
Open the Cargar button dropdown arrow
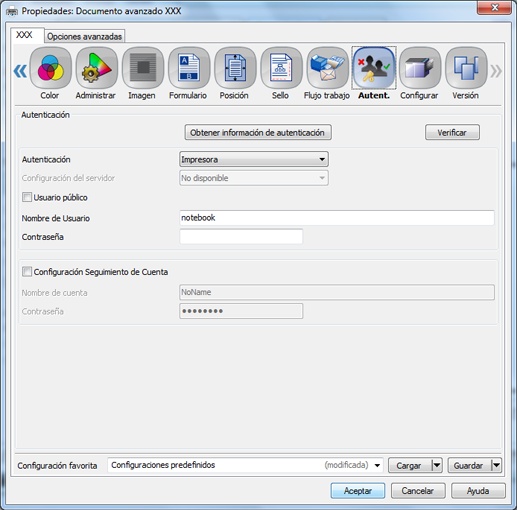[x=437, y=465]
